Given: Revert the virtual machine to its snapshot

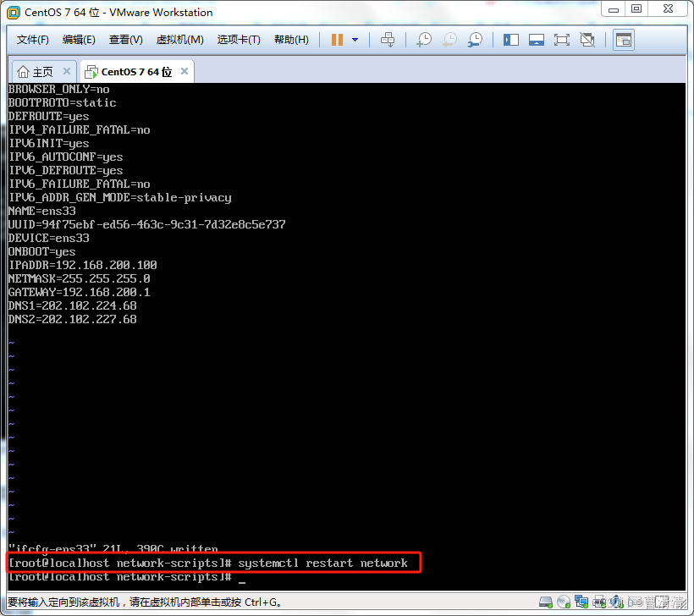Looking at the screenshot, I should [x=449, y=39].
